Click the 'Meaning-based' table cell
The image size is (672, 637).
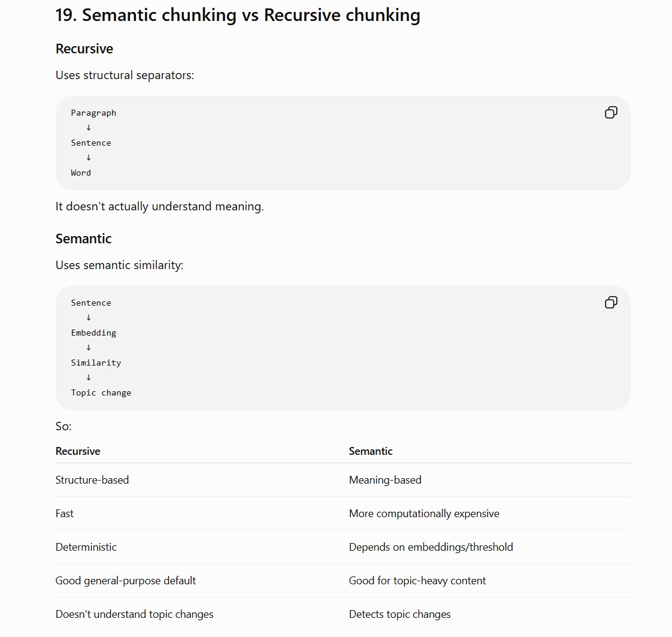tap(385, 479)
